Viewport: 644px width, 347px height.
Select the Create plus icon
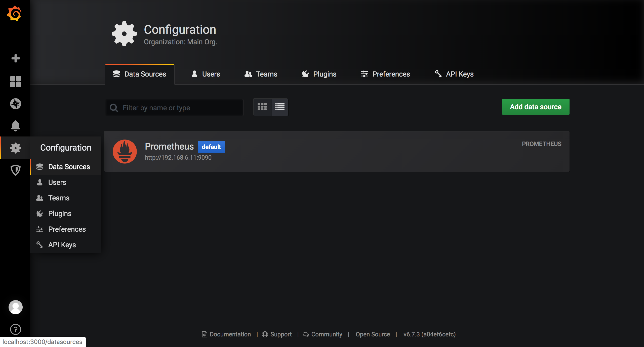[x=15, y=58]
